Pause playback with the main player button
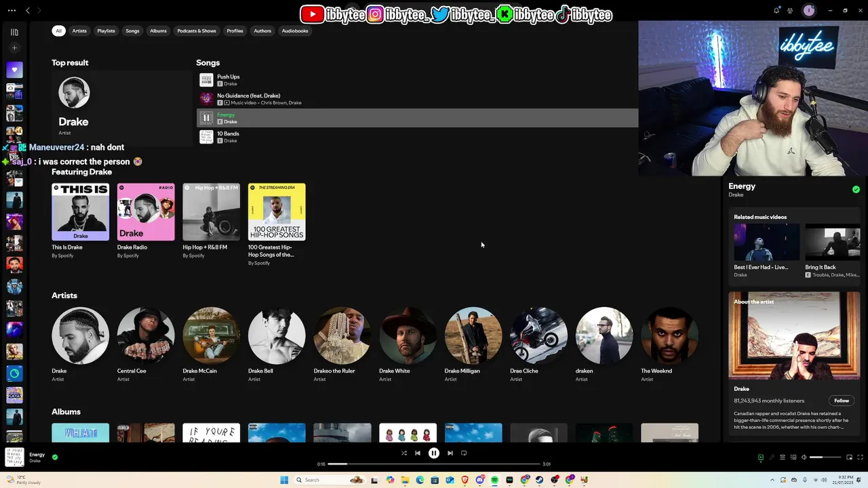The height and width of the screenshot is (488, 868). click(x=434, y=453)
